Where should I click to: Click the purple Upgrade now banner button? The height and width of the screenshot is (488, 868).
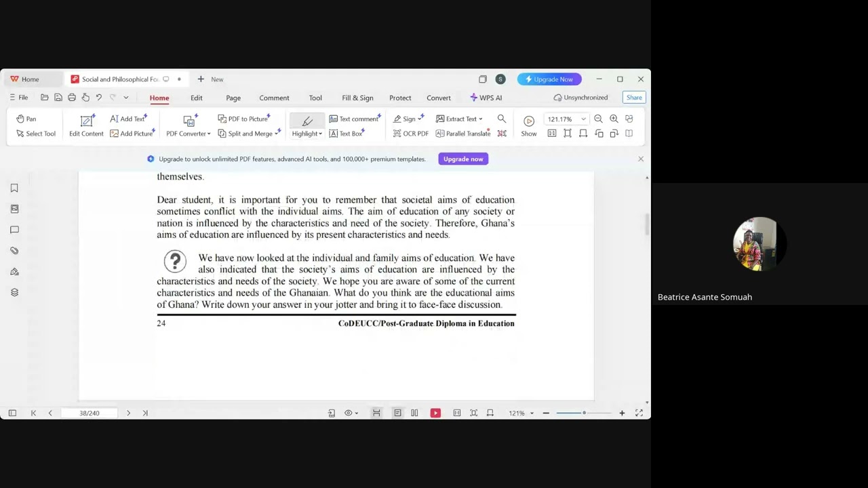463,159
